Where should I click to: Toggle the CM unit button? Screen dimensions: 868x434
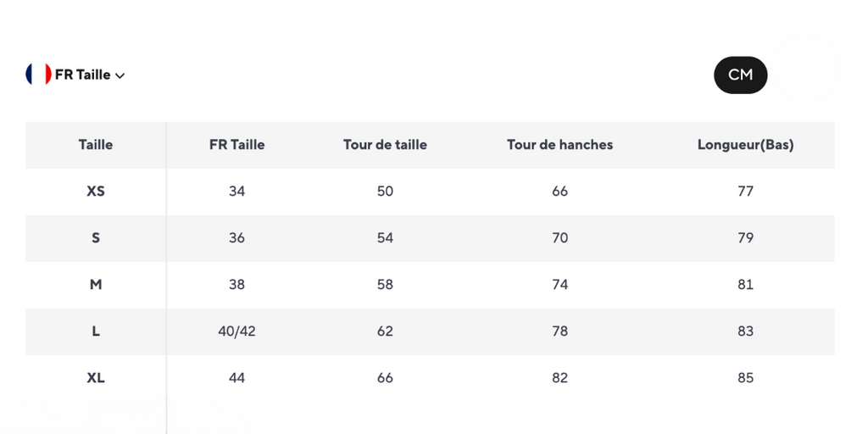pyautogui.click(x=740, y=75)
